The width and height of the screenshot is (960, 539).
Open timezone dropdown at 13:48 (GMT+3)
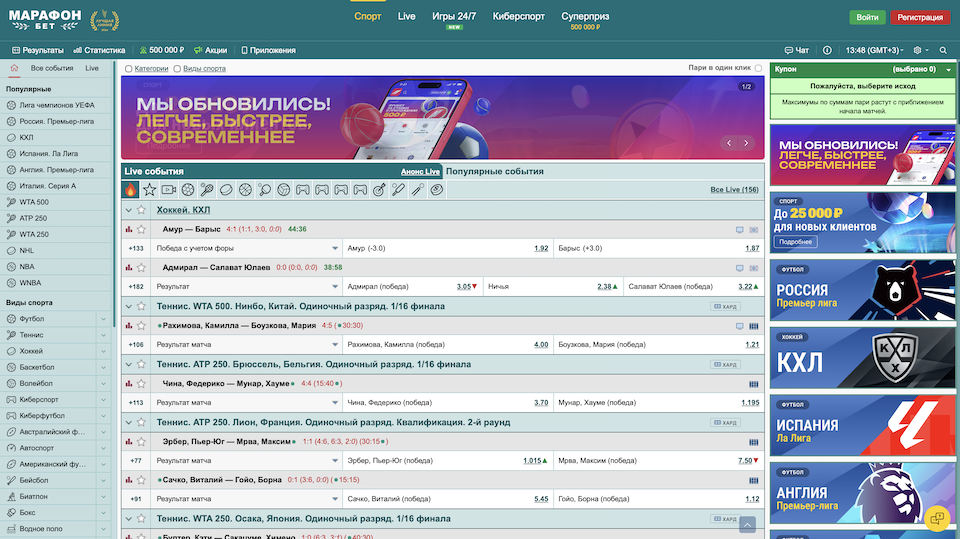874,50
